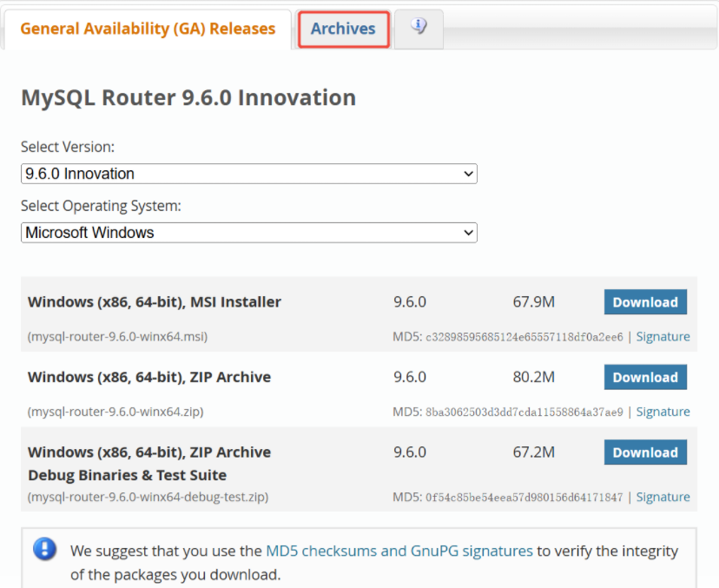Select filename mysql-router-9.6.0-winx64.zip text

pyautogui.click(x=115, y=412)
